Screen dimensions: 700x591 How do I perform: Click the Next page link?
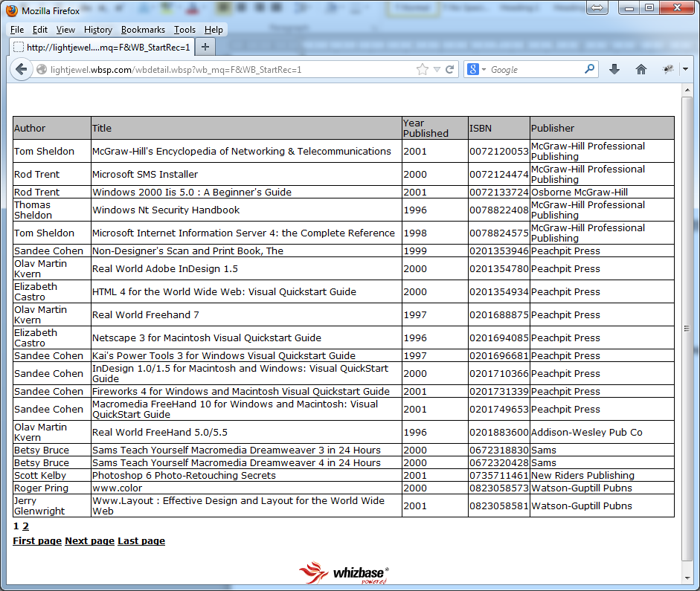(x=90, y=540)
